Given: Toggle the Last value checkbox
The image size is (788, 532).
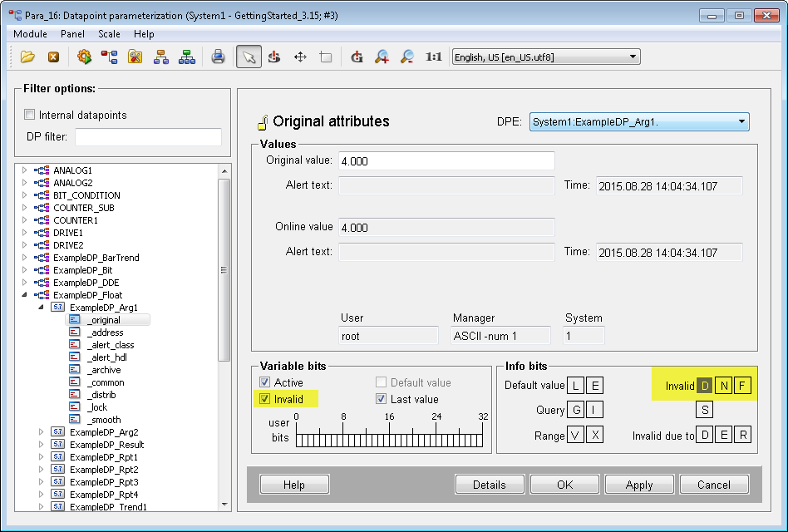Looking at the screenshot, I should click(382, 399).
